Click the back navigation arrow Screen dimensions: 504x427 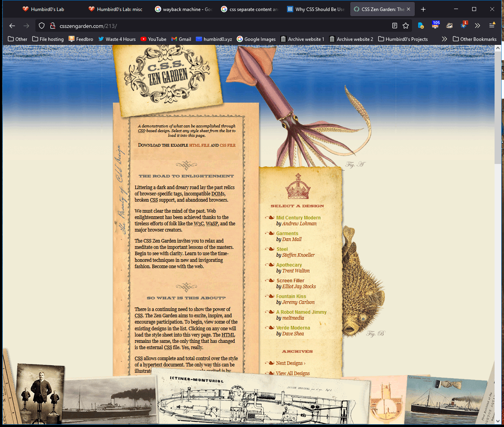pyautogui.click(x=12, y=26)
